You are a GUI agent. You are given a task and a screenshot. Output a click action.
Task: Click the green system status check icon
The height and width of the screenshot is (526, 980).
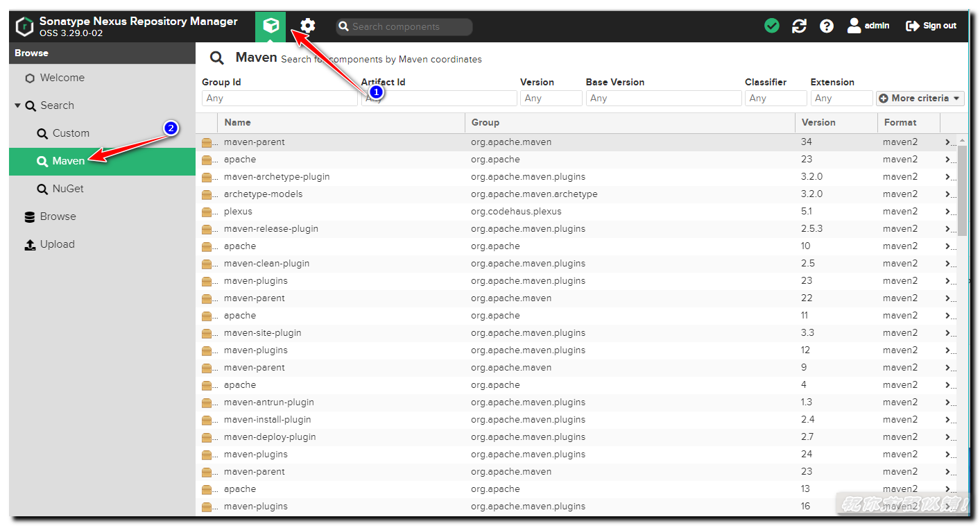tap(772, 26)
